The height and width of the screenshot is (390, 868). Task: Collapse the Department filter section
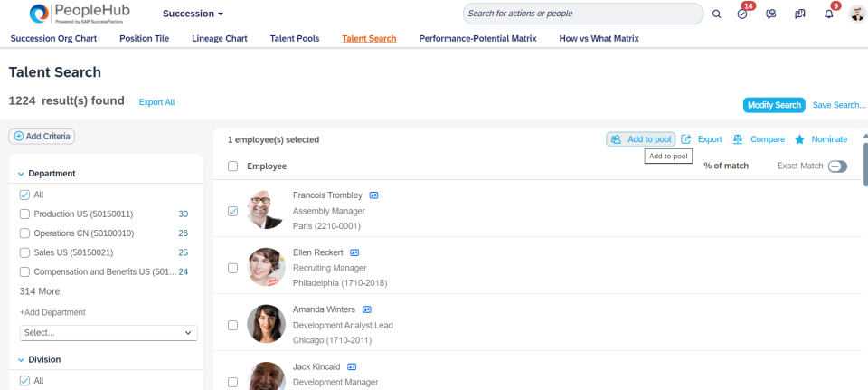point(21,174)
